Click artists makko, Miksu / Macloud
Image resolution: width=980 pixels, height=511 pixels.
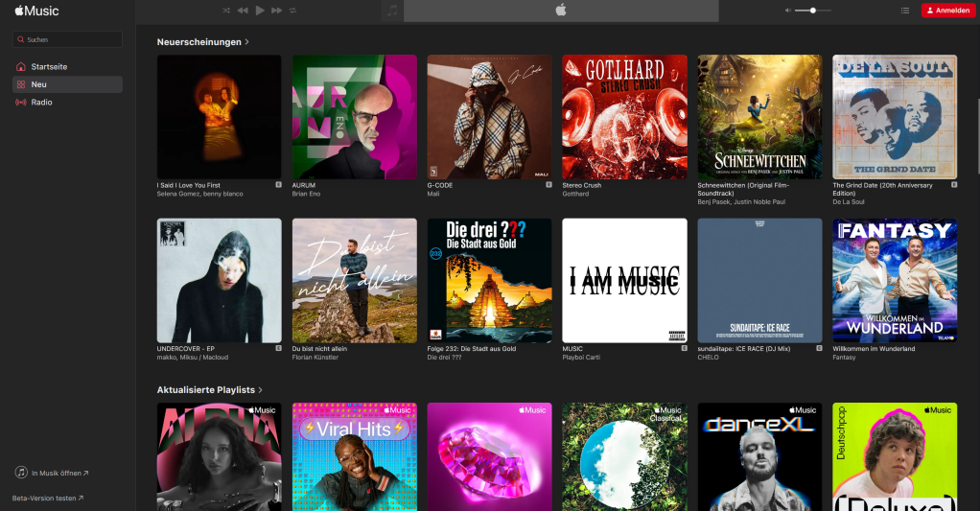pos(193,358)
